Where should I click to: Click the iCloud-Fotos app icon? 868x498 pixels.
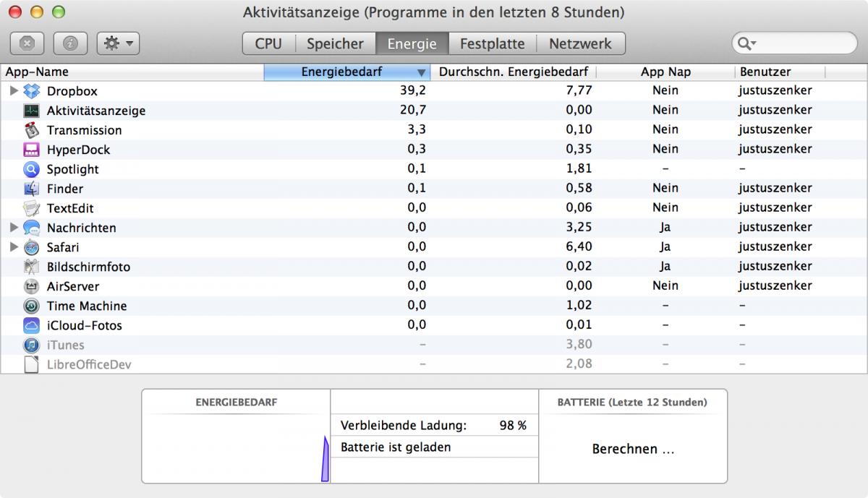[x=31, y=325]
